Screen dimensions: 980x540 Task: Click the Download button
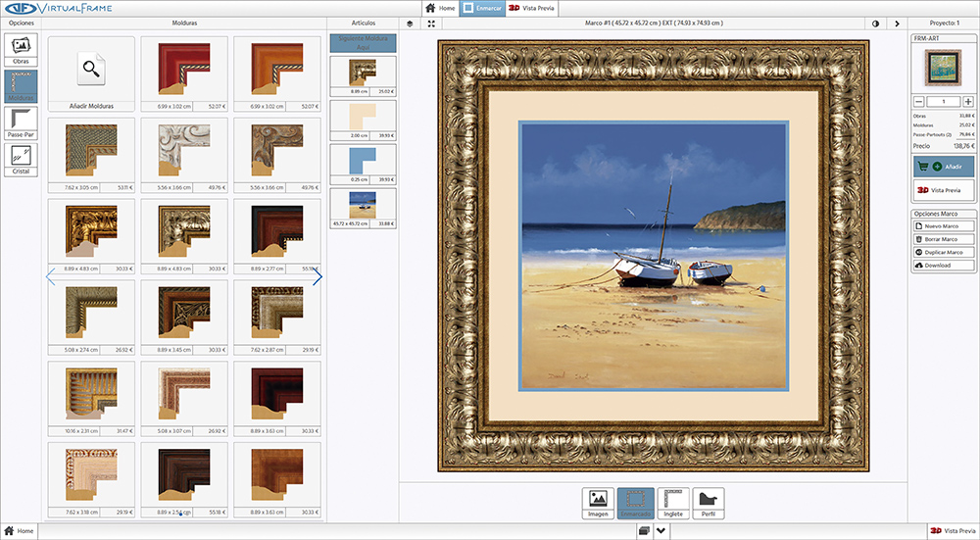click(944, 265)
